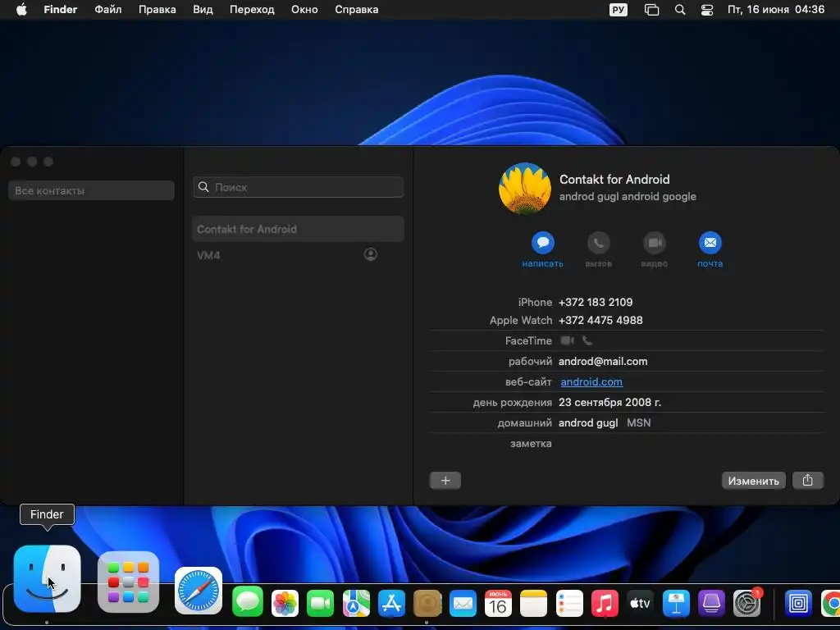Open Photos from the Dock
This screenshot has height=630, width=840.
[x=285, y=604]
